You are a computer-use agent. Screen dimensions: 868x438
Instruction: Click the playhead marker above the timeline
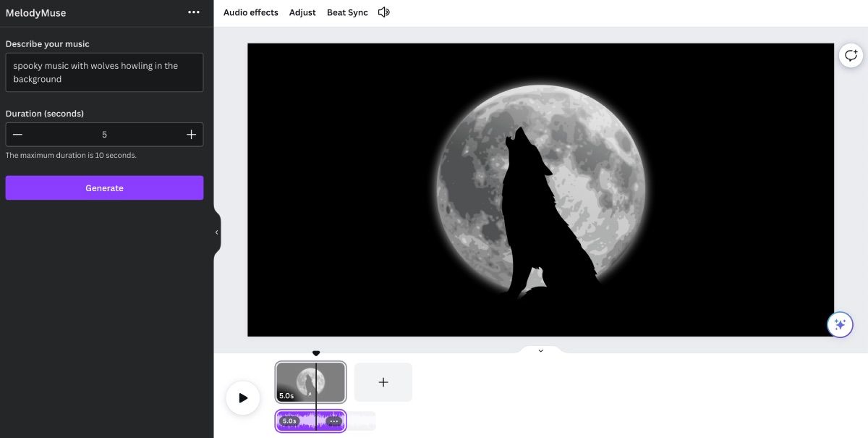pyautogui.click(x=316, y=353)
